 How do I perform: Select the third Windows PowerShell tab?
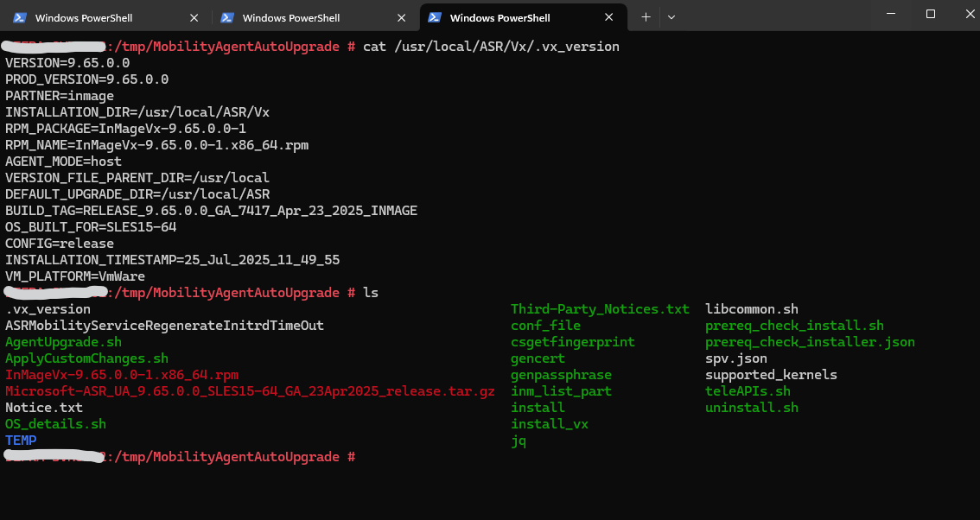(x=523, y=17)
